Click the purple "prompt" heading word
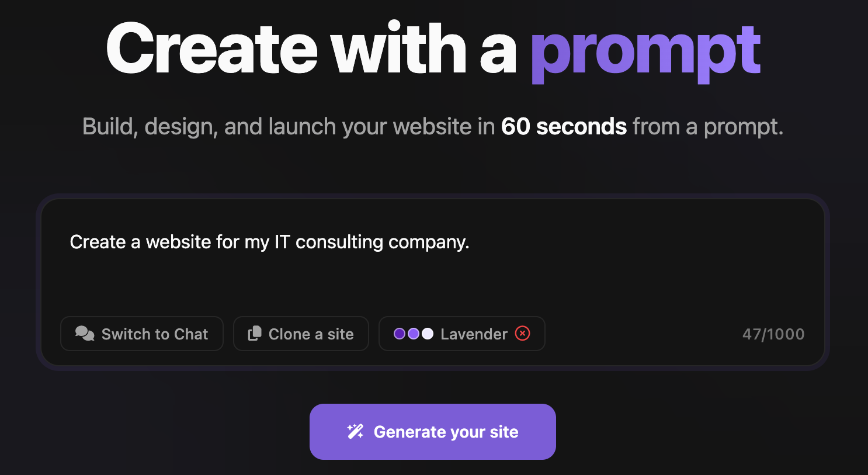The image size is (868, 475). [645, 51]
